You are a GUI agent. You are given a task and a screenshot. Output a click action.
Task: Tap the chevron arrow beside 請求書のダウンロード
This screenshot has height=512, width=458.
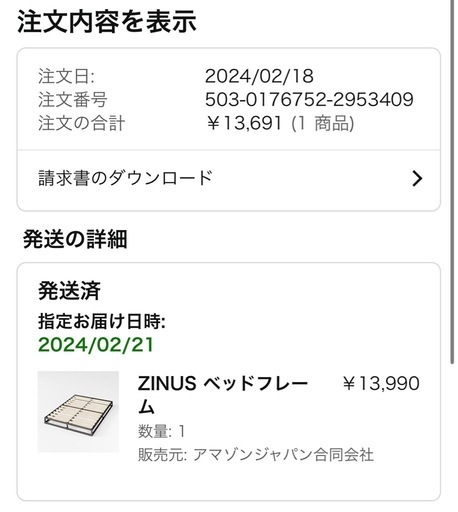417,178
